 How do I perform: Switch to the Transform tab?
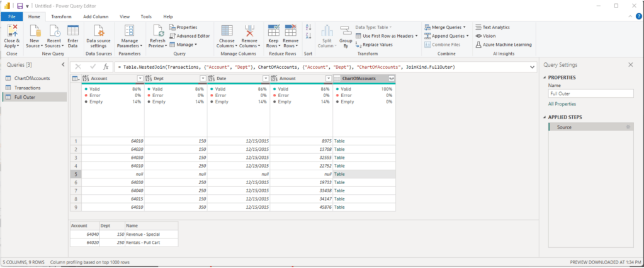(61, 16)
